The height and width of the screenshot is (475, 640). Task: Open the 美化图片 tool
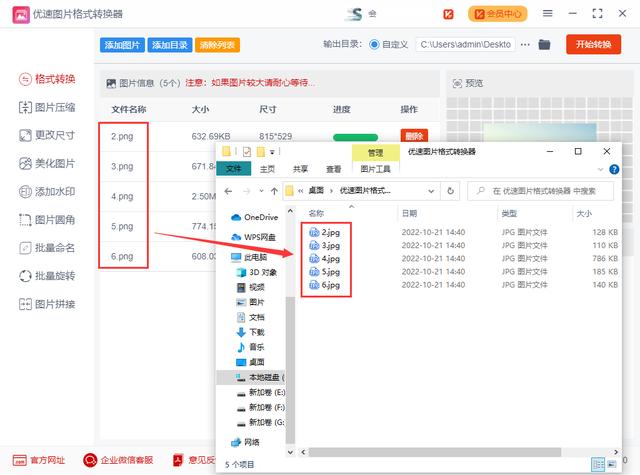[x=47, y=164]
